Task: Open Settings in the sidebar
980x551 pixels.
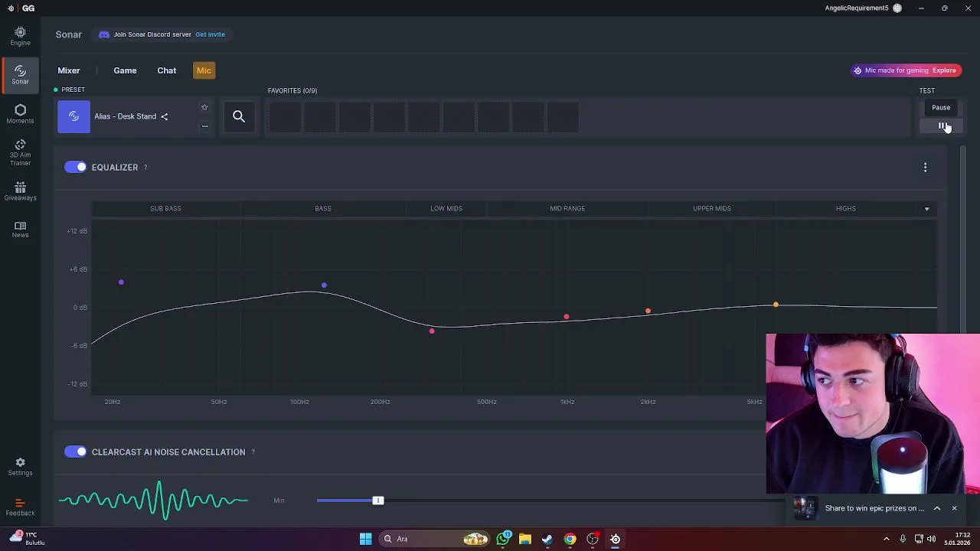Action: pyautogui.click(x=20, y=467)
